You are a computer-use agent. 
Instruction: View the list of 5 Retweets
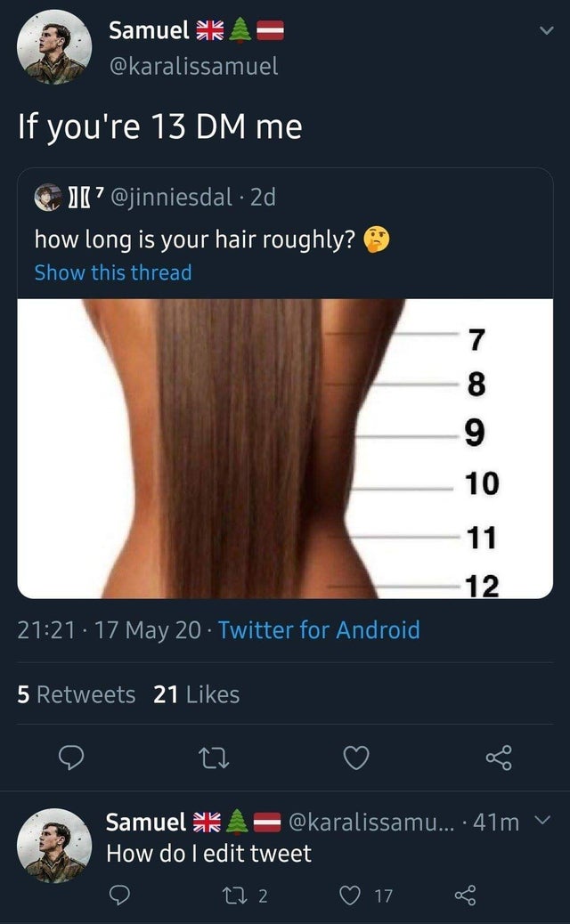click(x=76, y=694)
